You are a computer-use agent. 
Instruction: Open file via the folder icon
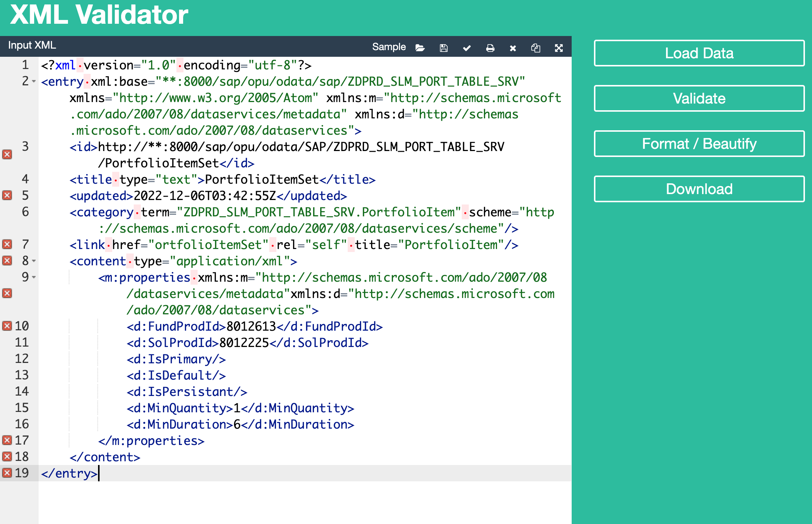[x=420, y=48]
